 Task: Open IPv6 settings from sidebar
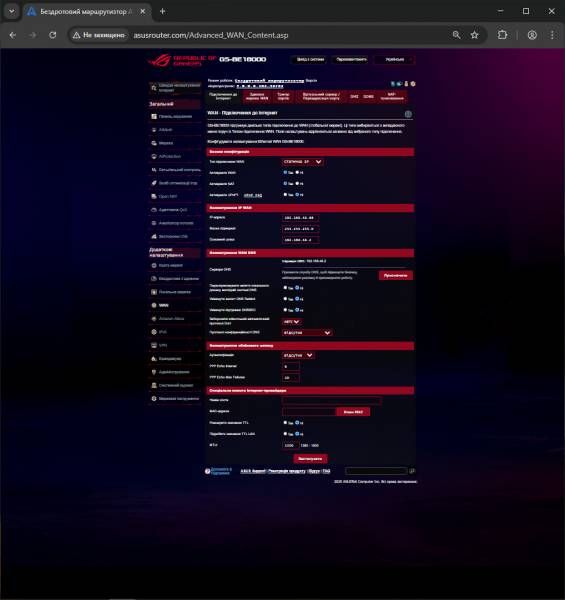click(174, 332)
